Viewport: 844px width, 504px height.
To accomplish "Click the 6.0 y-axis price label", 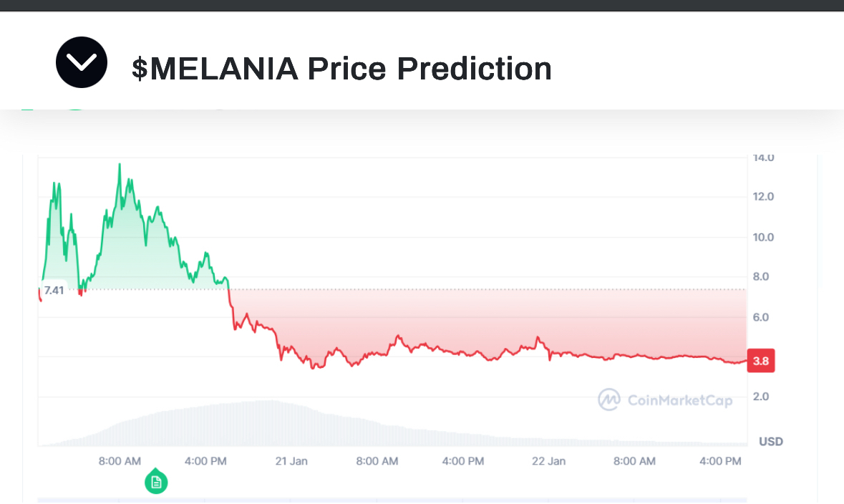I will coord(763,317).
